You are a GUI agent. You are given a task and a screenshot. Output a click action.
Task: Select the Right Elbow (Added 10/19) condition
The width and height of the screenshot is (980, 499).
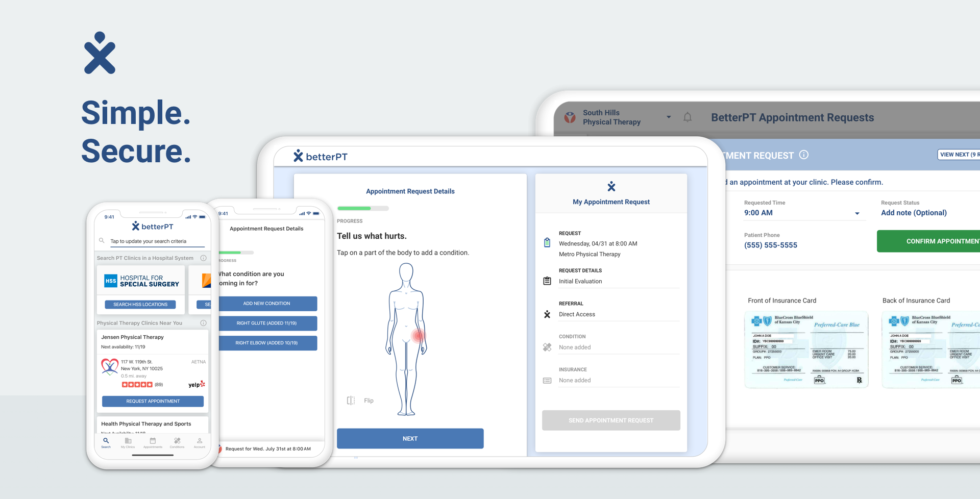pos(267,343)
